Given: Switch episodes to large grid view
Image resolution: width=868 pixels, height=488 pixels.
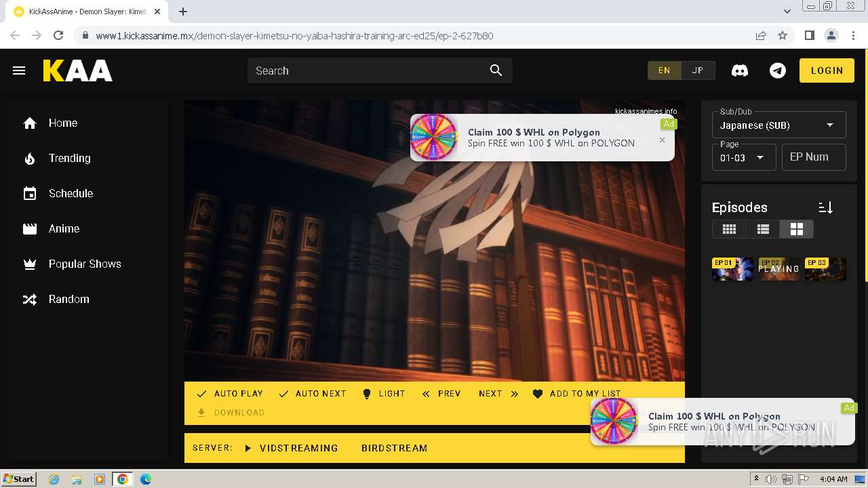Looking at the screenshot, I should click(x=796, y=229).
